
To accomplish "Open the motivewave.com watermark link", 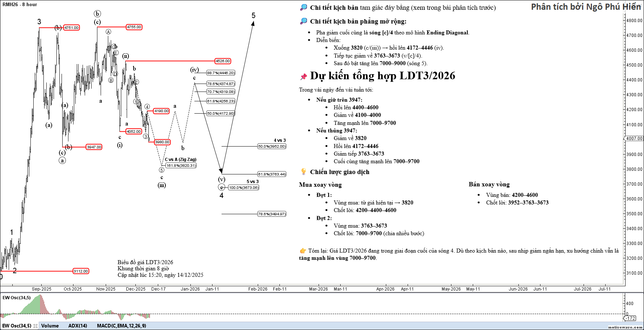I will coord(625,327).
